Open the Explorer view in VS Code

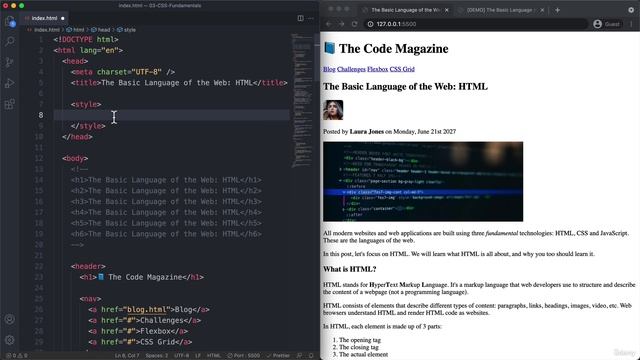click(x=10, y=21)
